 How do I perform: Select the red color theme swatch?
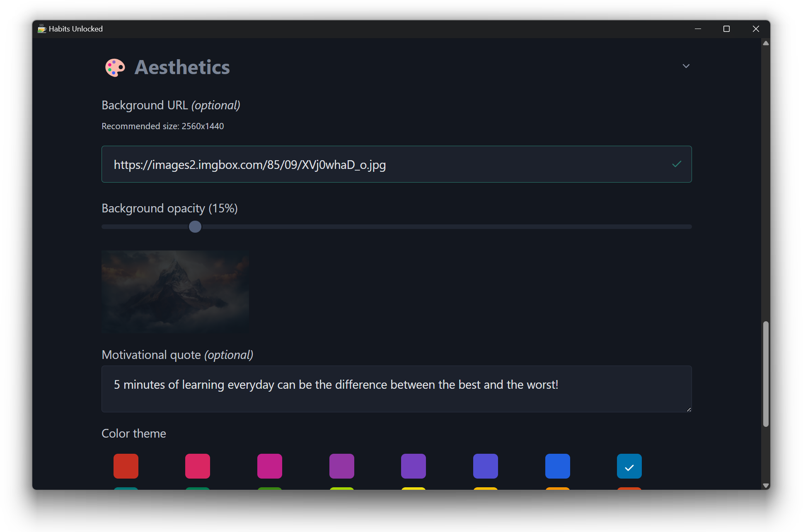coord(126,466)
